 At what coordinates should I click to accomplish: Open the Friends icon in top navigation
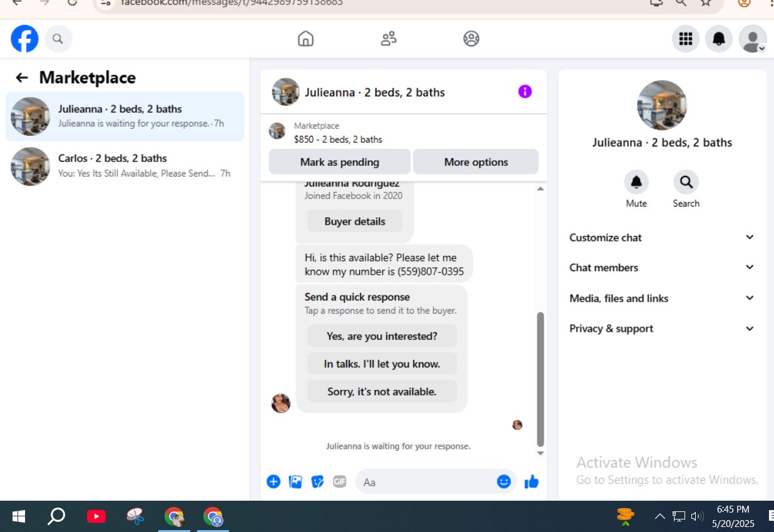[389, 39]
